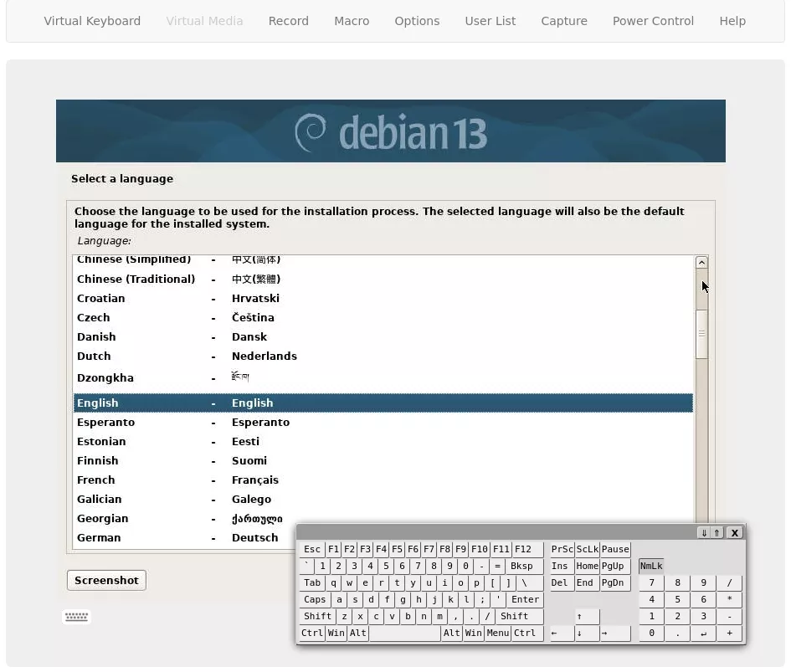Click the language list scrollbar thumb
This screenshot has width=791, height=672.
coord(701,334)
